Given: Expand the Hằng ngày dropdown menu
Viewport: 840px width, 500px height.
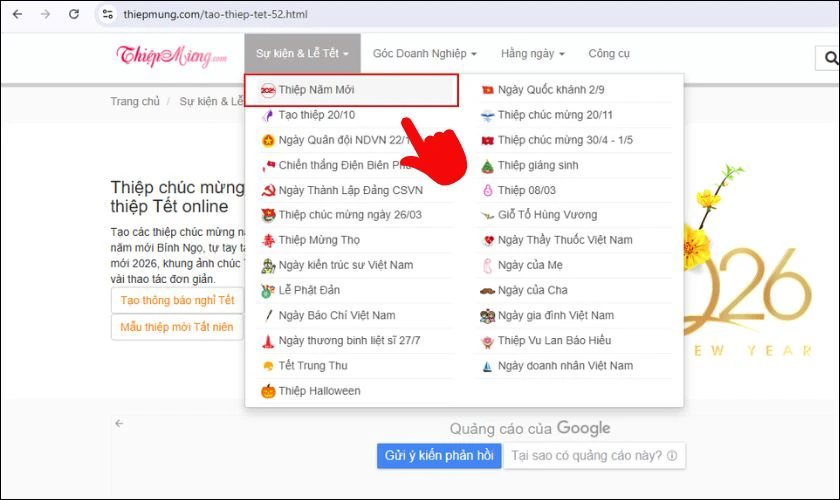Looking at the screenshot, I should (x=532, y=54).
